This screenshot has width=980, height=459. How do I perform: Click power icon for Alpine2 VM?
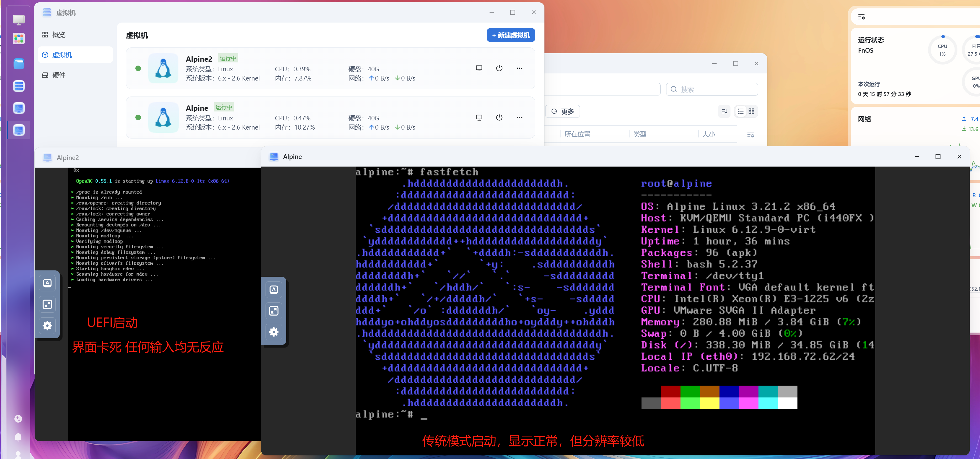pyautogui.click(x=499, y=68)
